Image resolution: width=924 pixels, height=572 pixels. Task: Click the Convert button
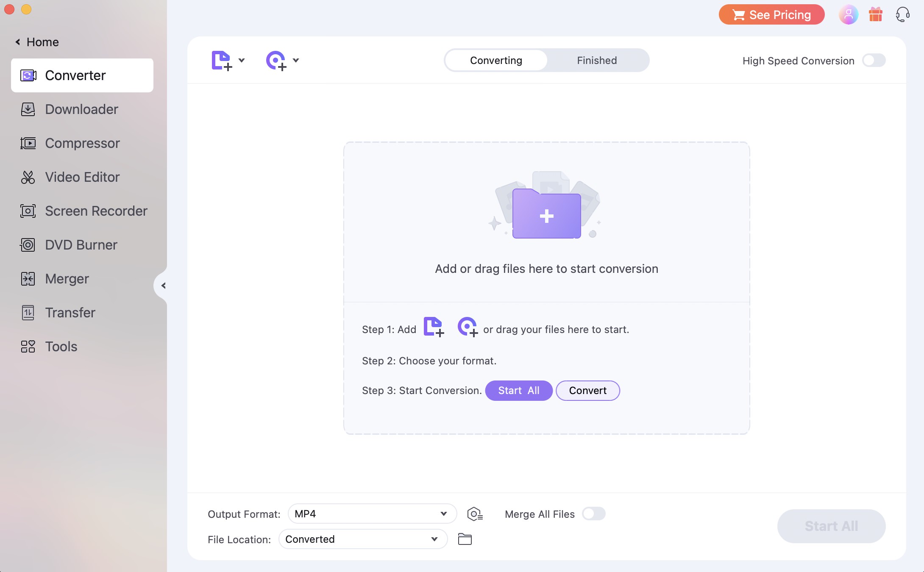click(x=587, y=391)
